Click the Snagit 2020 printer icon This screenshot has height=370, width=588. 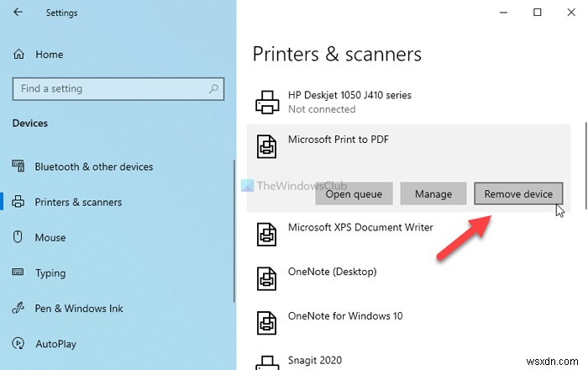(x=267, y=362)
